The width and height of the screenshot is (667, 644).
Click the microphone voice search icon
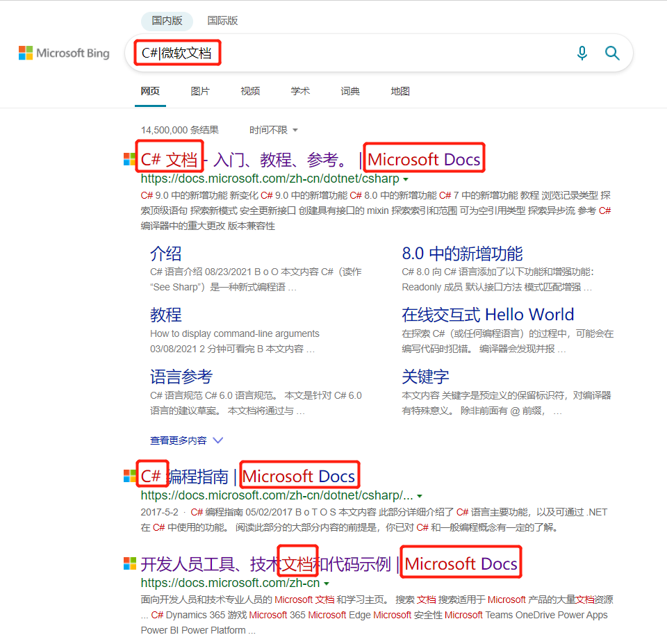pyautogui.click(x=582, y=53)
